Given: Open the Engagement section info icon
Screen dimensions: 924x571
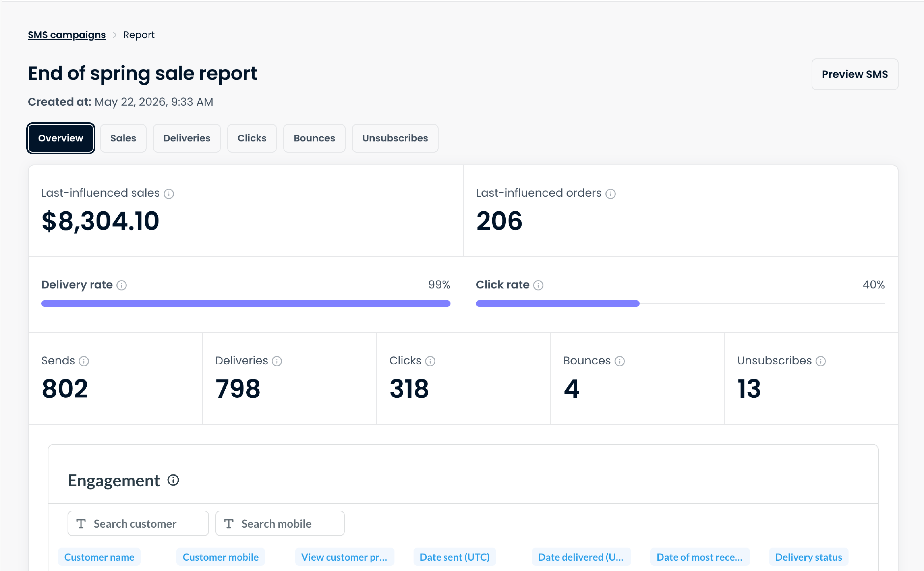Looking at the screenshot, I should (173, 480).
